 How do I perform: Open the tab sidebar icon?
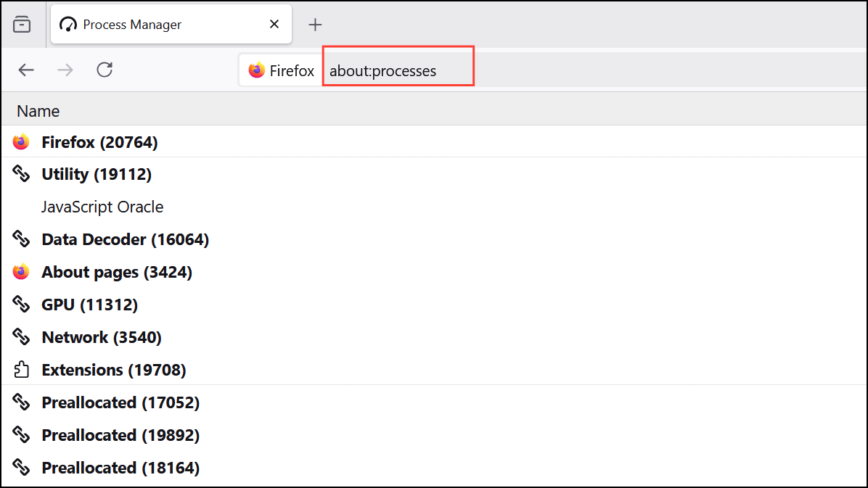coord(22,24)
